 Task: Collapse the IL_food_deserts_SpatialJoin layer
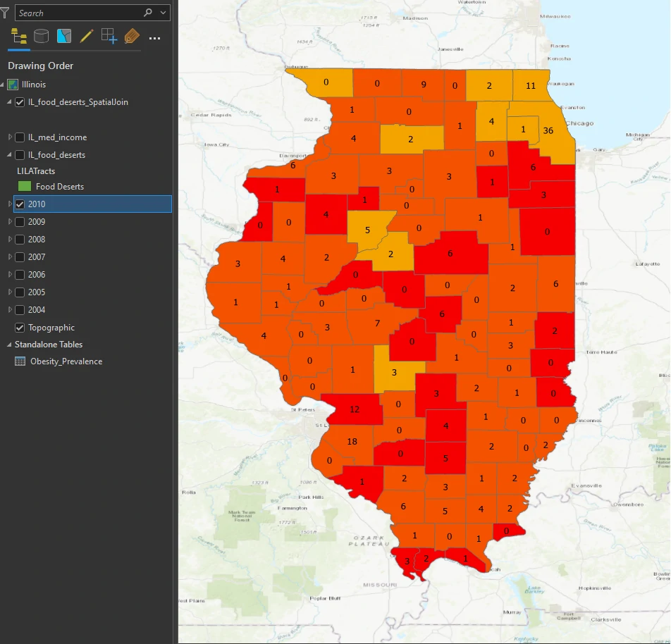click(9, 102)
